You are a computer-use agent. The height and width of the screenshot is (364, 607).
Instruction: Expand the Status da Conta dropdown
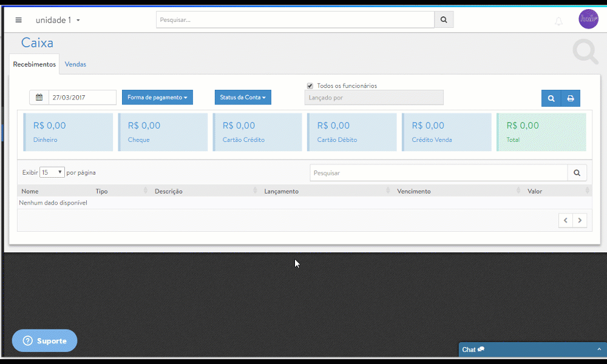click(x=243, y=98)
